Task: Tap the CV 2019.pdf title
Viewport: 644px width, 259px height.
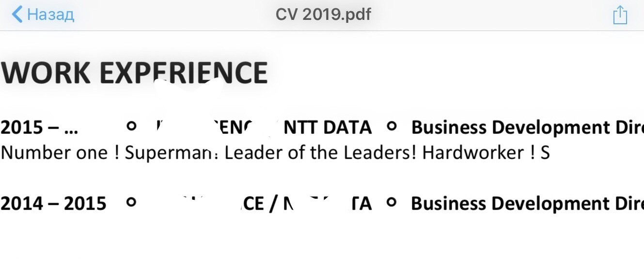Action: pos(323,14)
